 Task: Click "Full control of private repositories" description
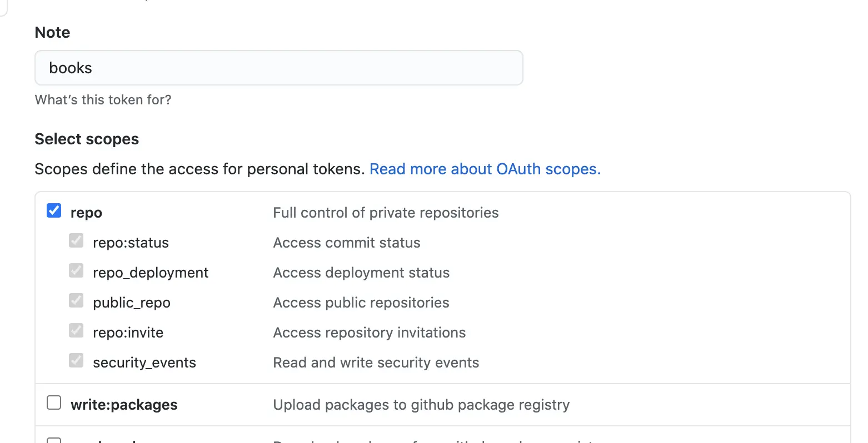[386, 213]
